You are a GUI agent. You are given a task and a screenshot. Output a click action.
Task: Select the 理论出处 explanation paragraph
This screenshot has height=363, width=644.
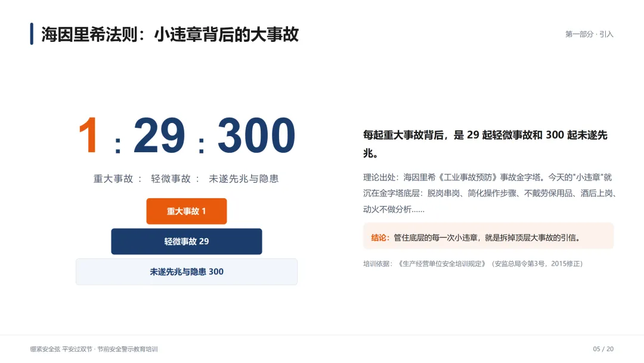click(490, 193)
